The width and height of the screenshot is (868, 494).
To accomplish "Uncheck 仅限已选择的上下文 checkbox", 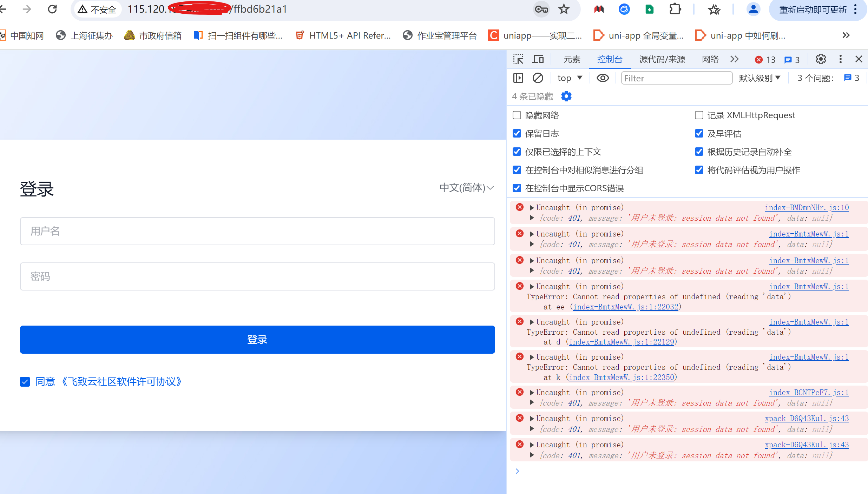I will click(517, 152).
